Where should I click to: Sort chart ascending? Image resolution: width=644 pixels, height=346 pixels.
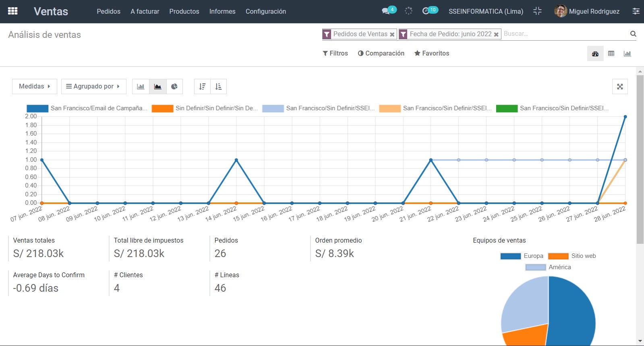click(218, 86)
